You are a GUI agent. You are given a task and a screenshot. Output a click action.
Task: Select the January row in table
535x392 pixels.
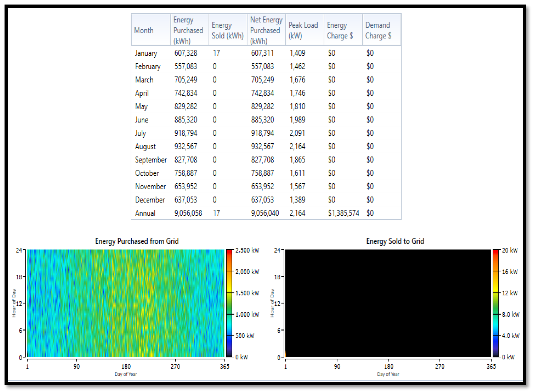(146, 53)
